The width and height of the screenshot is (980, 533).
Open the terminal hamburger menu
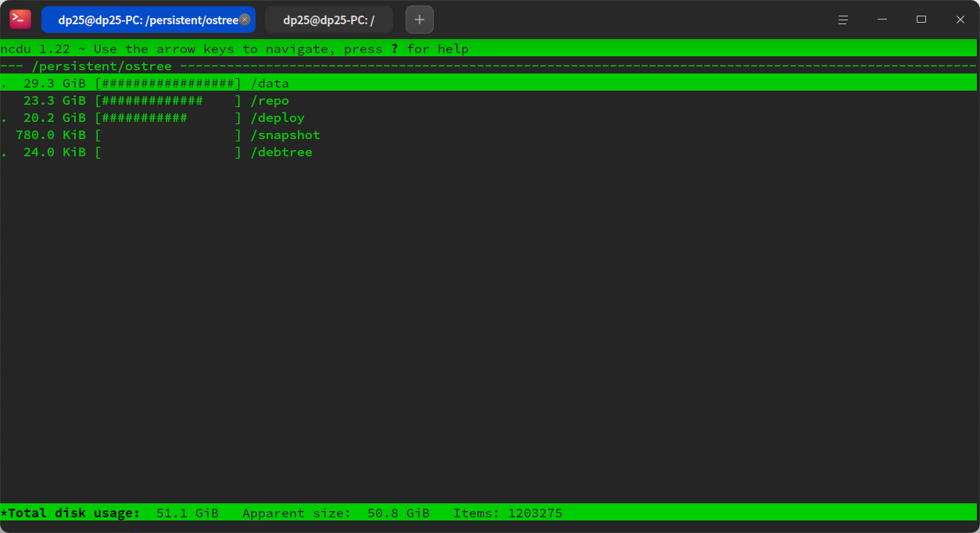(843, 20)
